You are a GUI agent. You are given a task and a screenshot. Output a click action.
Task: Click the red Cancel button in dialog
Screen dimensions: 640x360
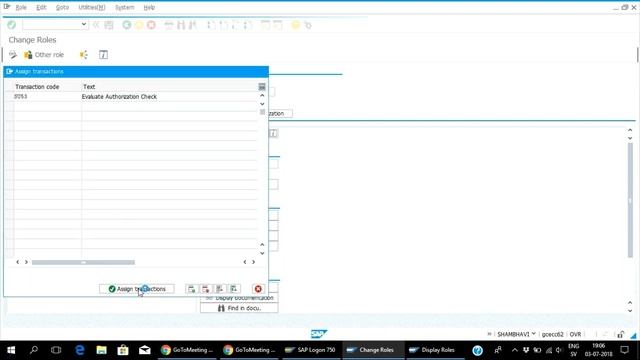point(258,289)
